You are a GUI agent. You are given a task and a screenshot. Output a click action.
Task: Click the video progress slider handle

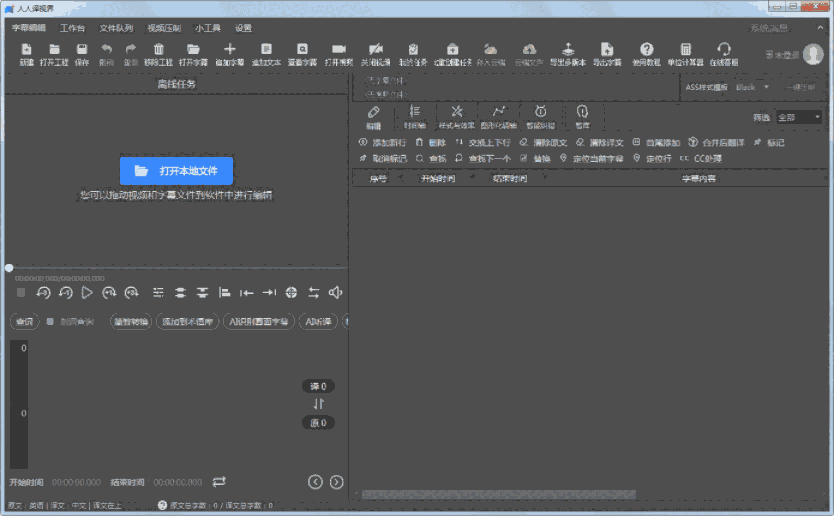tap(9, 268)
